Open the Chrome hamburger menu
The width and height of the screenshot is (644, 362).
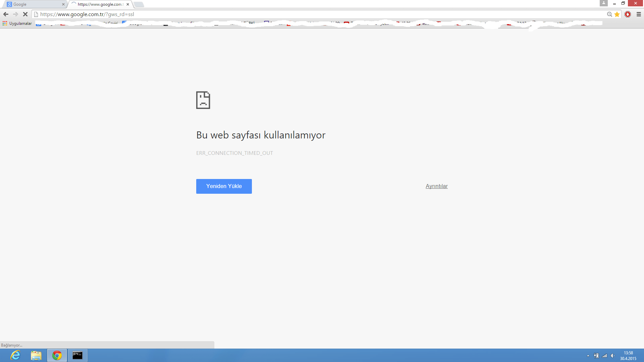tap(639, 14)
